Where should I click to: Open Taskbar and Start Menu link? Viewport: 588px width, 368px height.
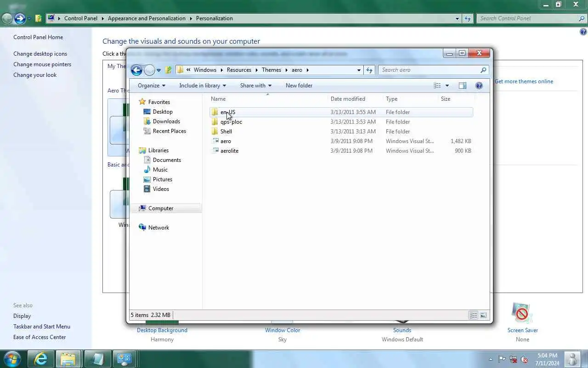[42, 327]
